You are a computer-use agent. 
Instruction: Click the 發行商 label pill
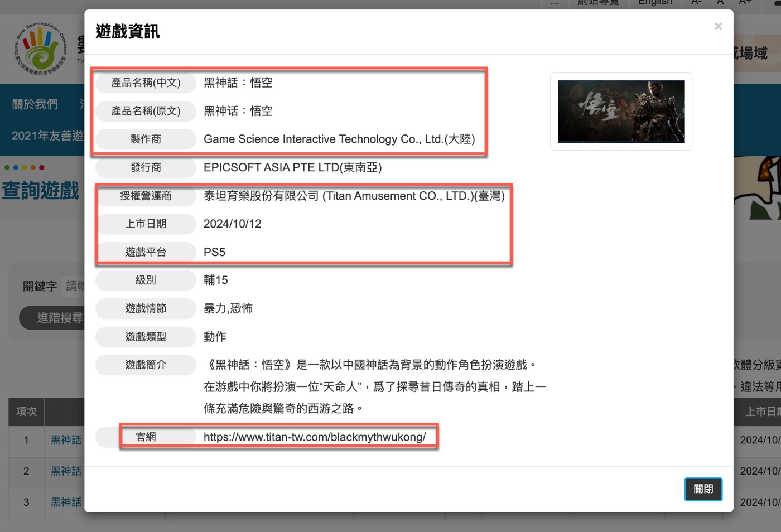coord(146,167)
